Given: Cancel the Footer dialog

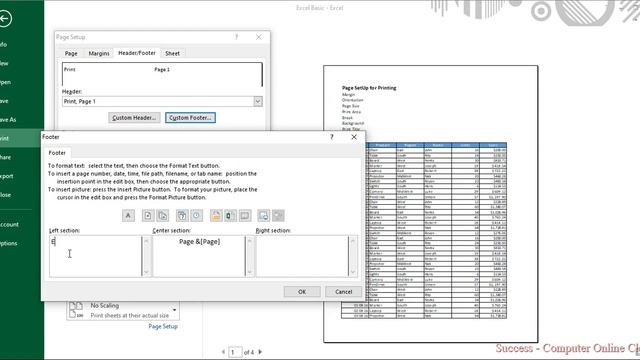Looking at the screenshot, I should (343, 292).
